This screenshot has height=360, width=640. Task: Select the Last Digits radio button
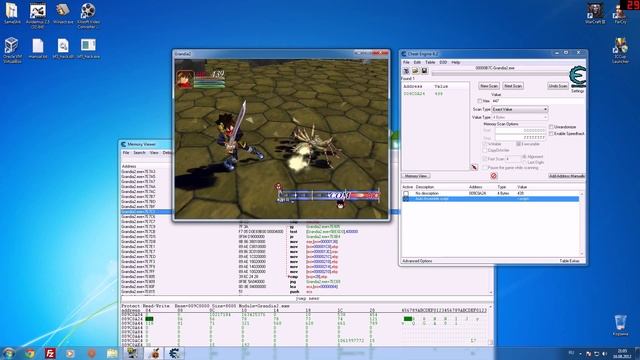pyautogui.click(x=524, y=162)
